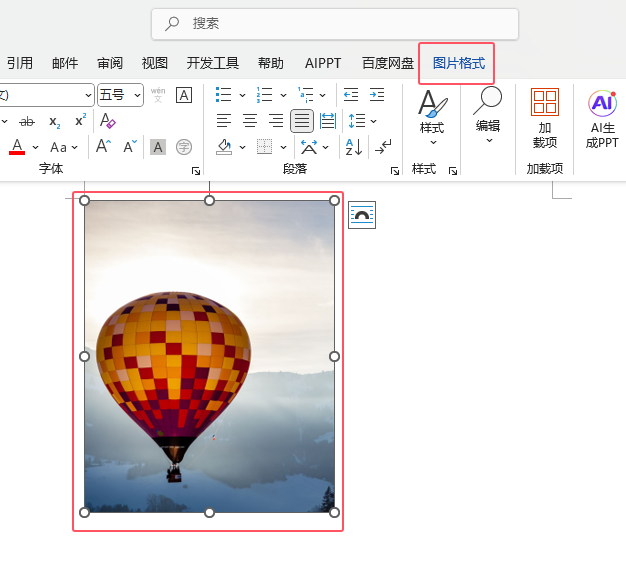The height and width of the screenshot is (562, 626).
Task: Select the 视图 tab
Action: pyautogui.click(x=155, y=63)
